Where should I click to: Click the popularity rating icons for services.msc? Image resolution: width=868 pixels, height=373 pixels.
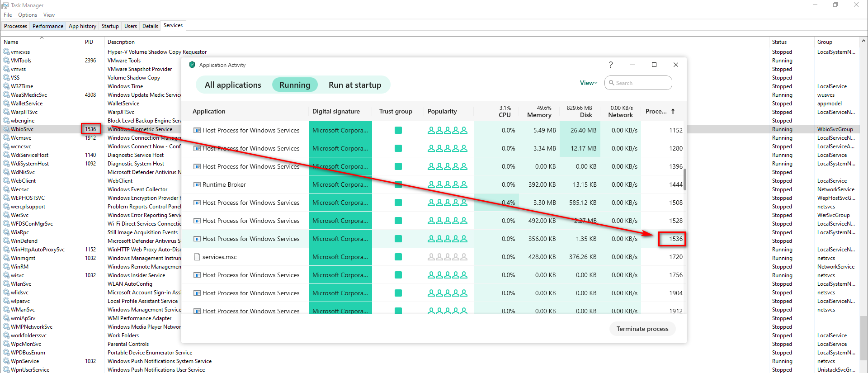click(x=447, y=257)
